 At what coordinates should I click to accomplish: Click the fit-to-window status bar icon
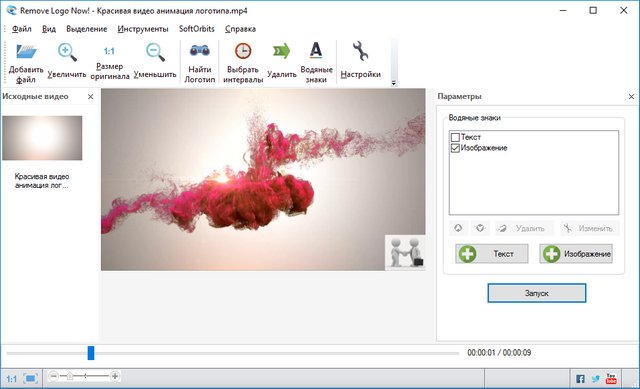31,379
